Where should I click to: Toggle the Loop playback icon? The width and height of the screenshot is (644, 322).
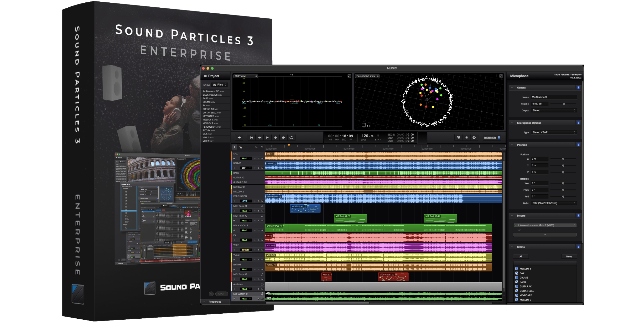tap(291, 137)
